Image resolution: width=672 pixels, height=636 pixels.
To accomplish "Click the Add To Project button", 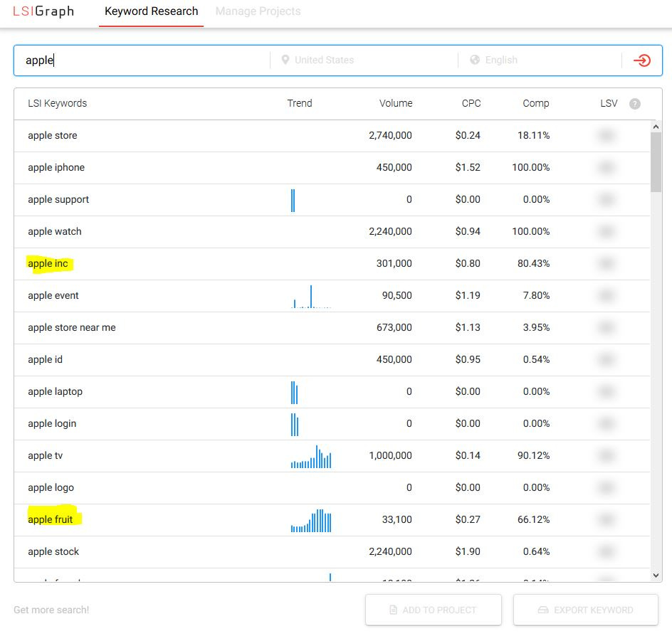I will point(434,610).
